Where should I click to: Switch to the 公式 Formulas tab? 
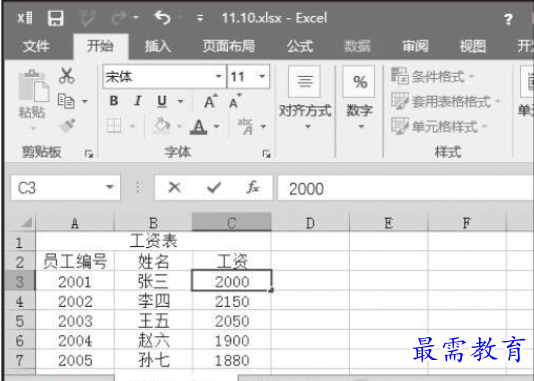(x=300, y=46)
